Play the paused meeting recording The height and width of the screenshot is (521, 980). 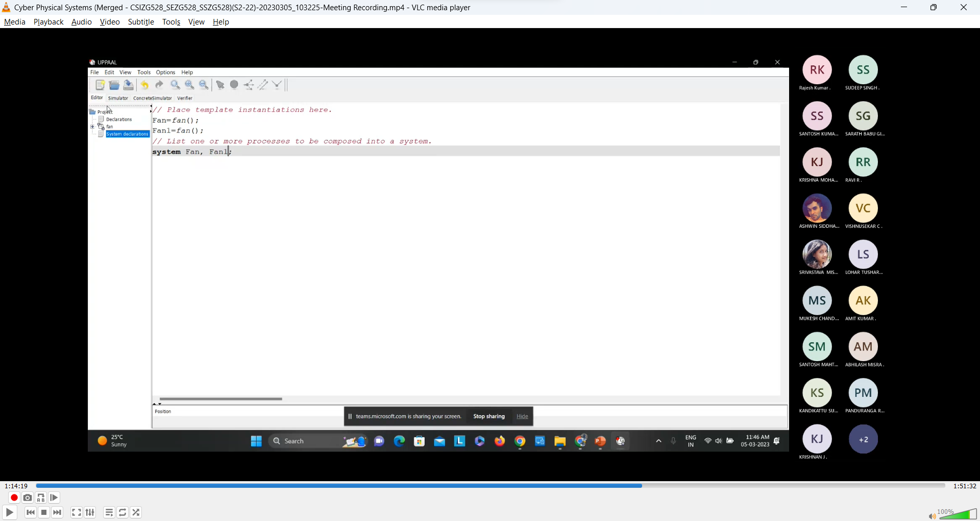(10, 512)
